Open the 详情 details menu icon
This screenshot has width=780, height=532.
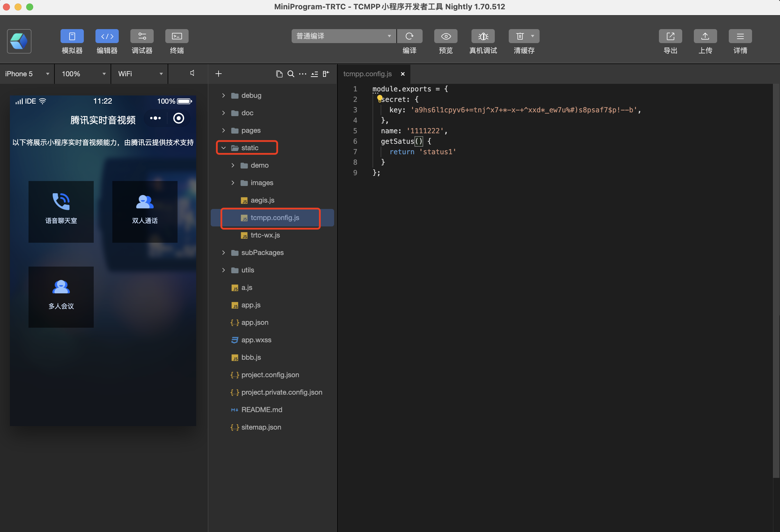tap(740, 36)
